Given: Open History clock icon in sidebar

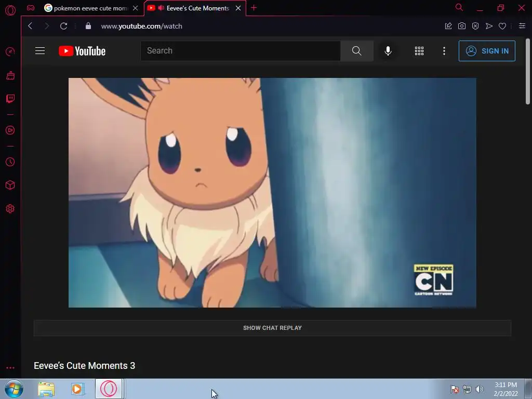Looking at the screenshot, I should 10,162.
